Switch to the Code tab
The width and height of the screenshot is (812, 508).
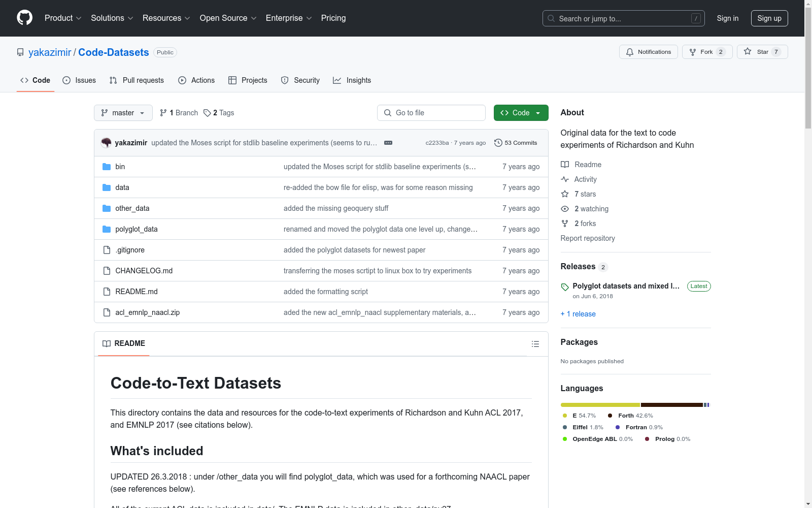(36, 80)
